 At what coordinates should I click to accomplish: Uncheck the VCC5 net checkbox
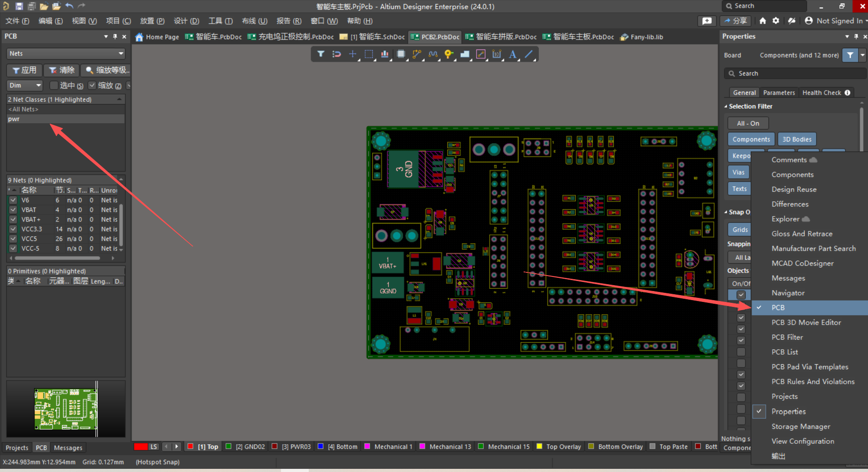tap(13, 239)
